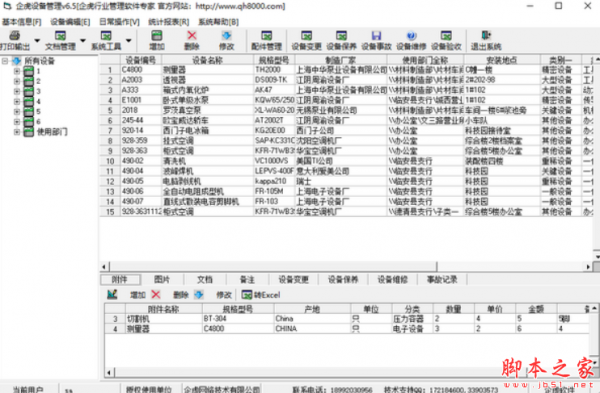
Task: Open the dropdown arrow beside 打印输出
Action: 37,40
